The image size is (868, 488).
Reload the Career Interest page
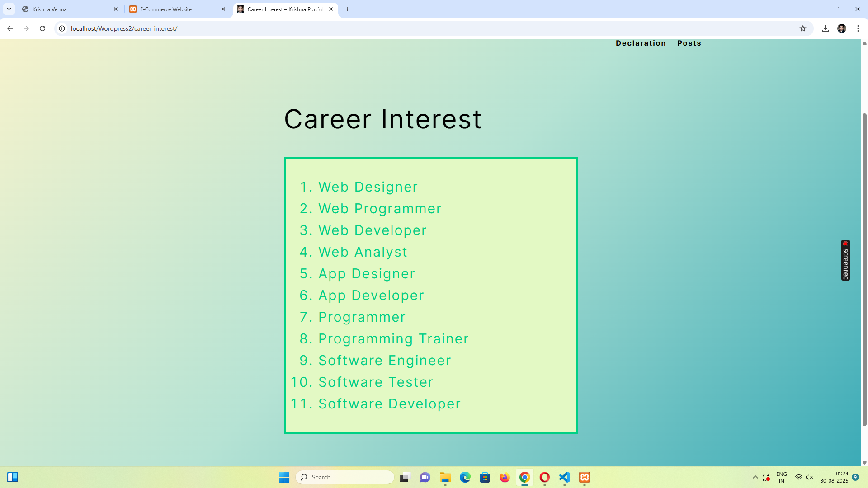[x=42, y=28]
